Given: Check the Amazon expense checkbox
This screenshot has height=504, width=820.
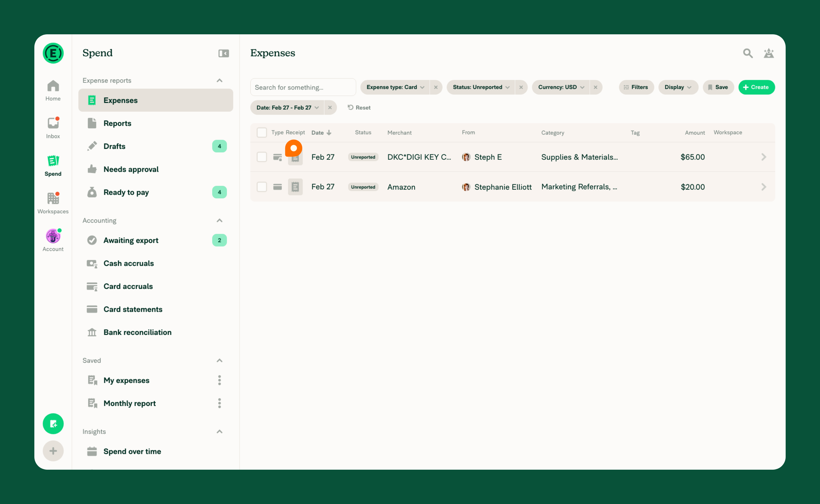Looking at the screenshot, I should click(262, 187).
